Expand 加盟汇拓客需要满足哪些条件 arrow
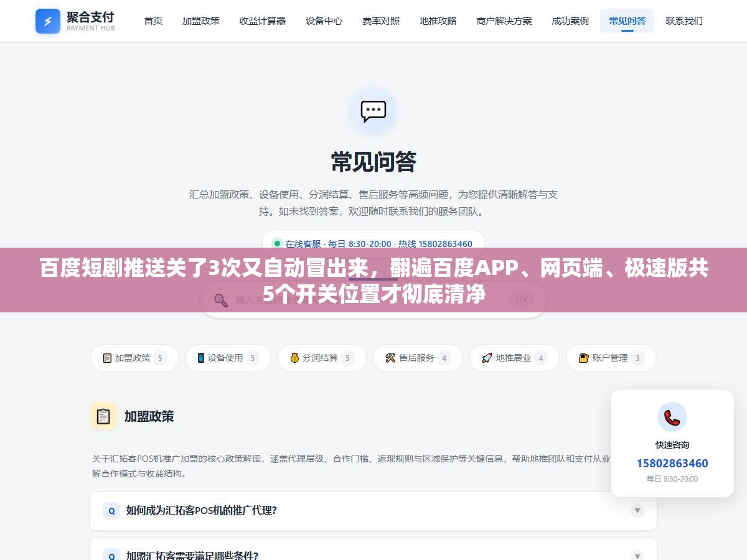747x560 pixels. pyautogui.click(x=637, y=555)
